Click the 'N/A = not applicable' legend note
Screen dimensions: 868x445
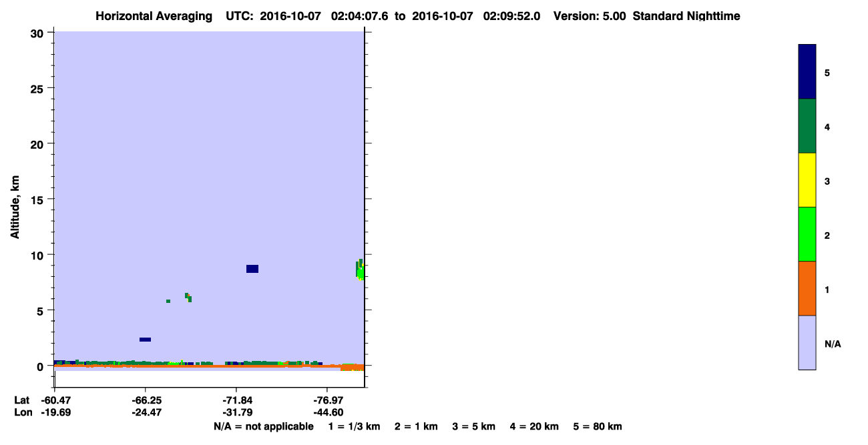263,426
